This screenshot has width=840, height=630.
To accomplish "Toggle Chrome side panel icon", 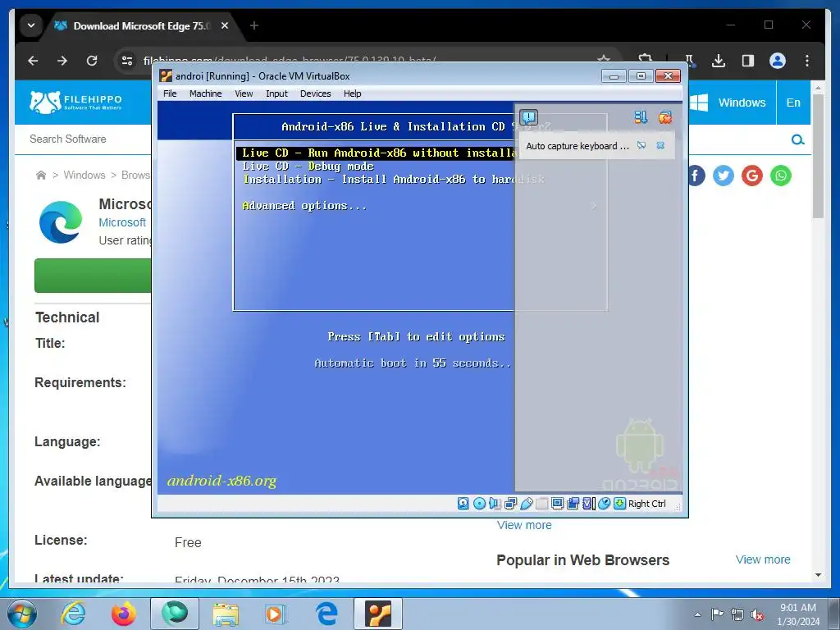I will [748, 61].
